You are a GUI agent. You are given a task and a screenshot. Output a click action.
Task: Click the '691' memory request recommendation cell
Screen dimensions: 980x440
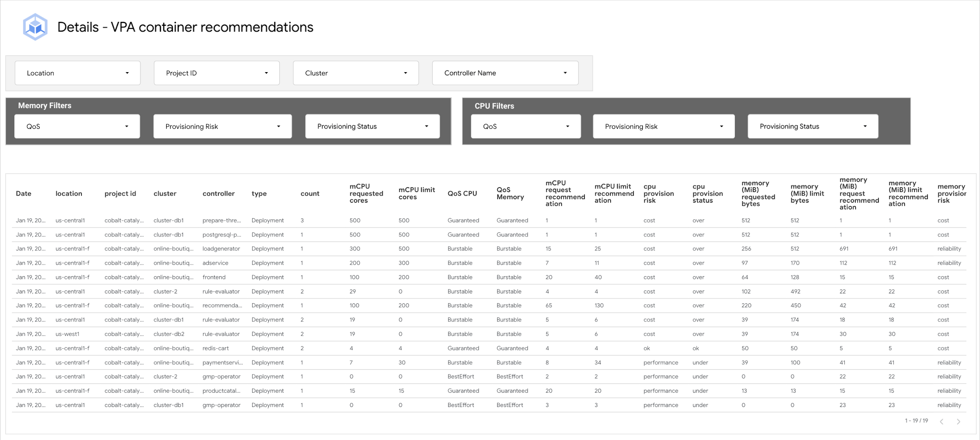844,249
